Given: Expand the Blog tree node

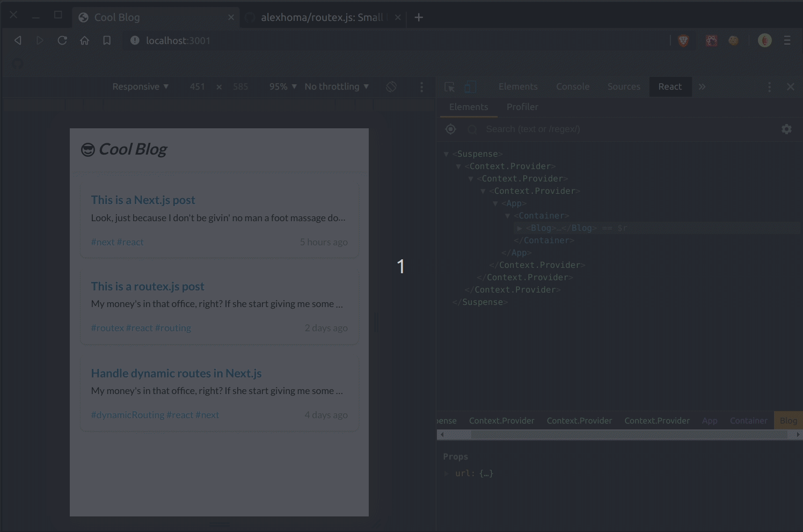Looking at the screenshot, I should (520, 228).
